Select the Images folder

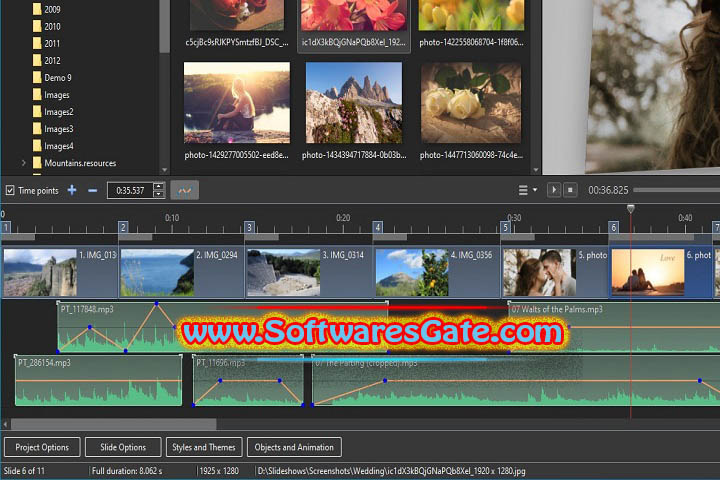point(51,95)
